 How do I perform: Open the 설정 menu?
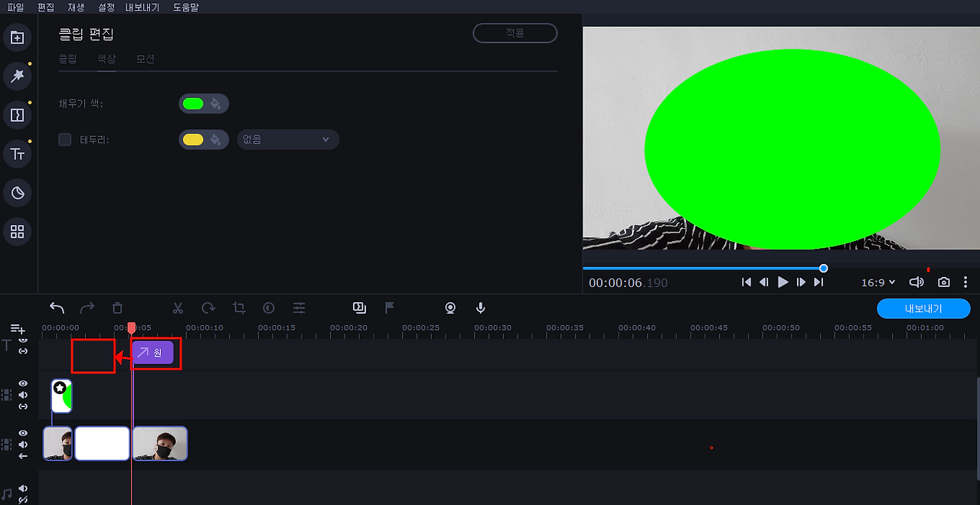pyautogui.click(x=106, y=7)
